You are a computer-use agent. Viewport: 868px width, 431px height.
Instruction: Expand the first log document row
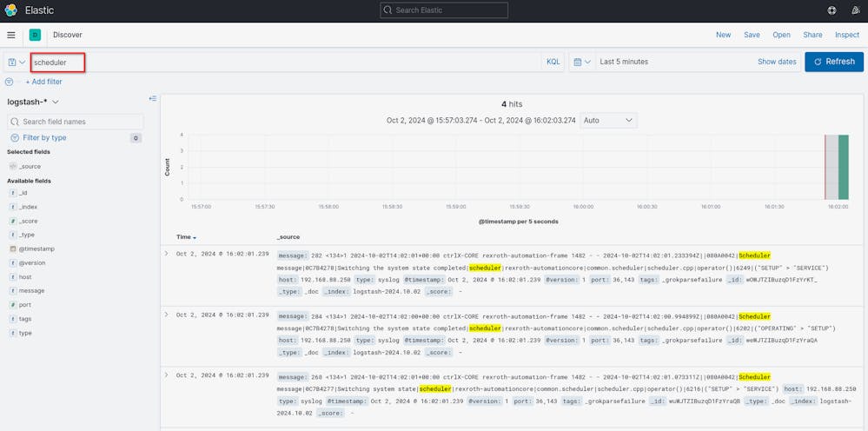(167, 254)
